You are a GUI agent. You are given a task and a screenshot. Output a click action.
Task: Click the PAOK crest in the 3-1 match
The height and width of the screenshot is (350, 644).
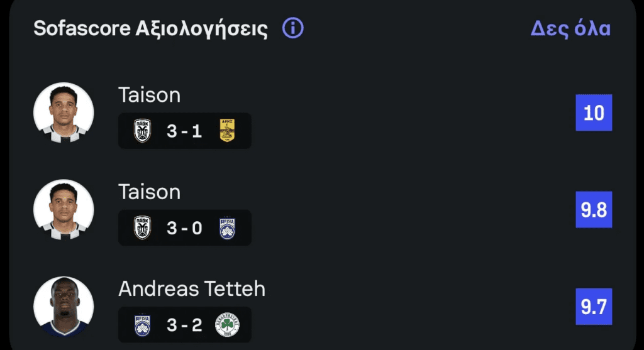pyautogui.click(x=143, y=131)
